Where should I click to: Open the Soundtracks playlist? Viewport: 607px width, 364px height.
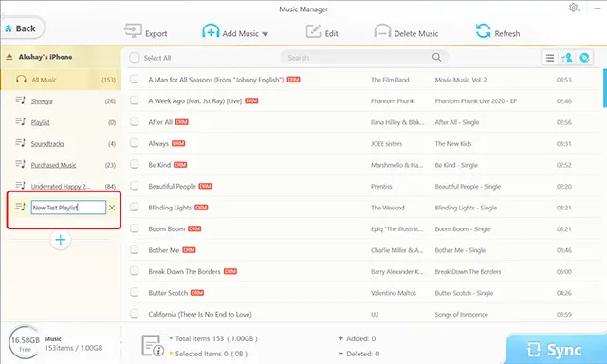click(47, 144)
